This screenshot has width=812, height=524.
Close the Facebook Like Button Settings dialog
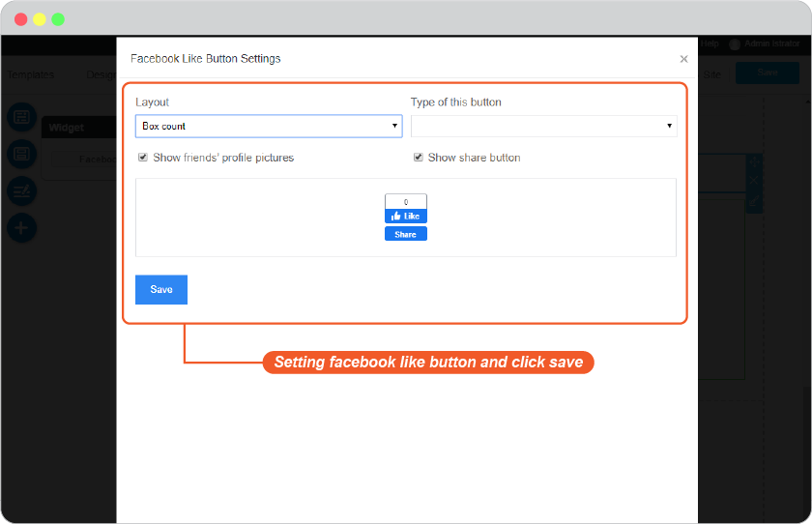(x=683, y=59)
